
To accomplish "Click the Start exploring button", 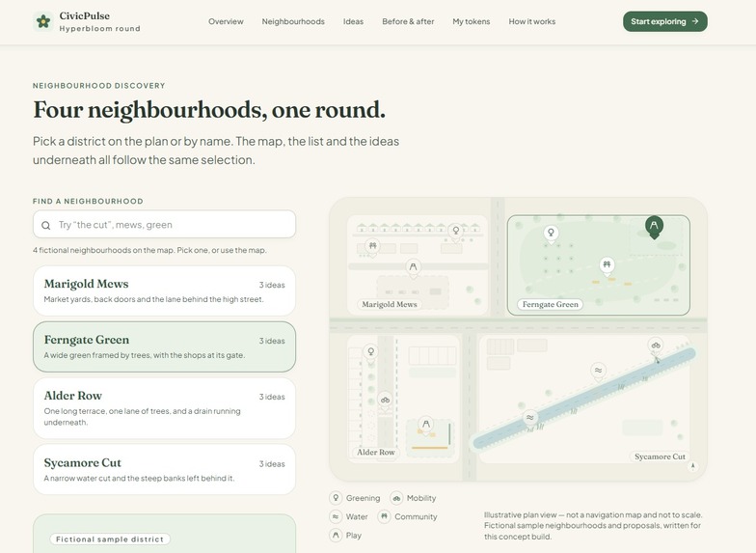I will coord(665,21).
